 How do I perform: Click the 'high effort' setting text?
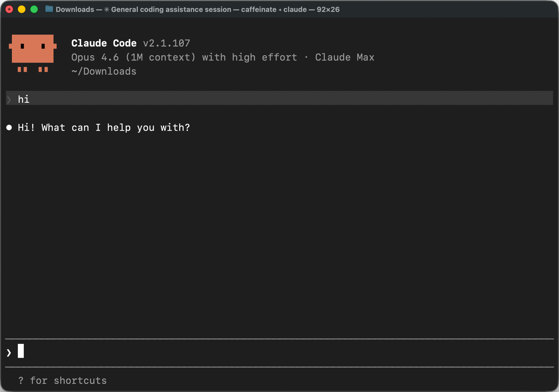point(264,57)
